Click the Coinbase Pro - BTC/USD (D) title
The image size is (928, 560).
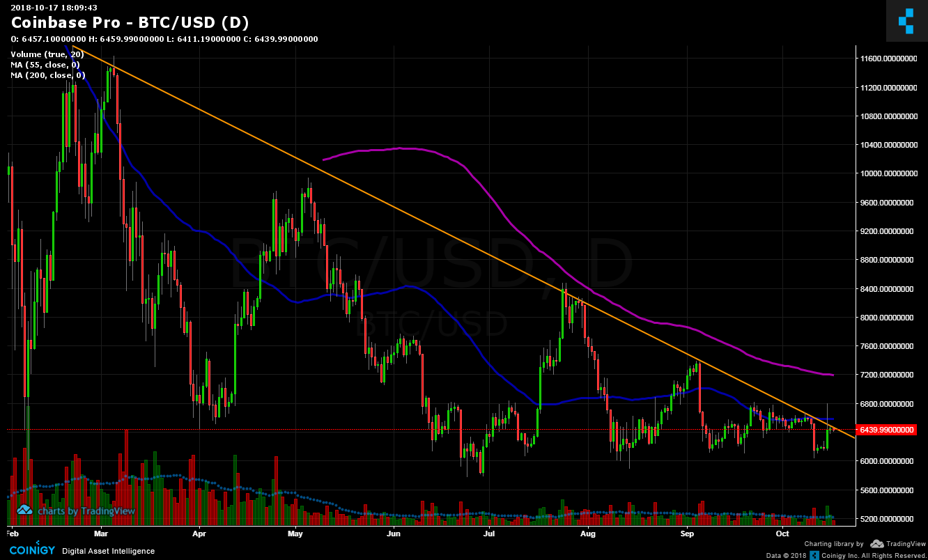(130, 23)
